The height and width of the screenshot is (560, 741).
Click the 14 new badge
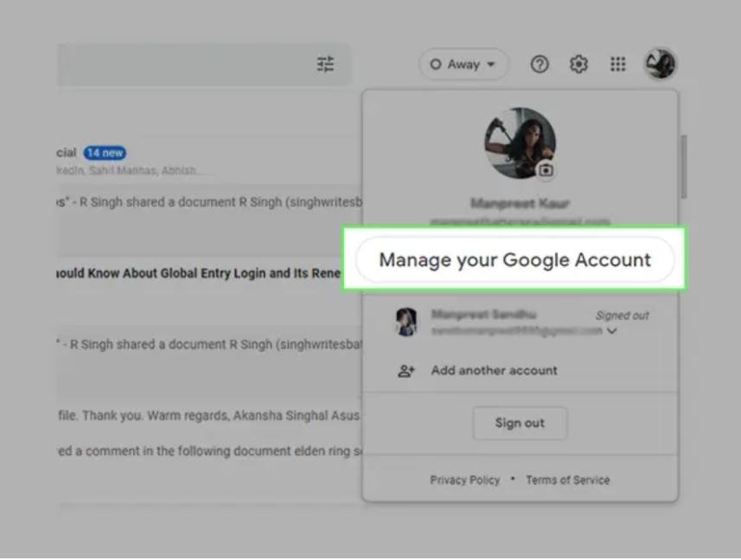point(105,153)
